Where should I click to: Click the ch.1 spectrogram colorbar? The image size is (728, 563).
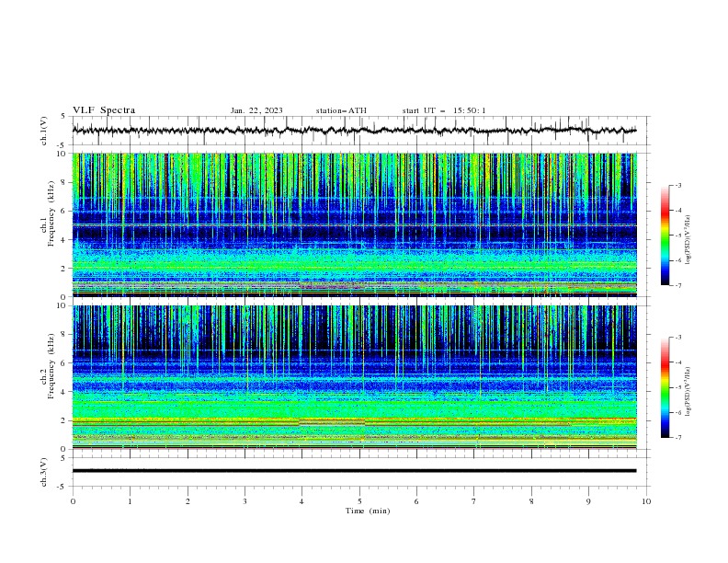pos(665,236)
